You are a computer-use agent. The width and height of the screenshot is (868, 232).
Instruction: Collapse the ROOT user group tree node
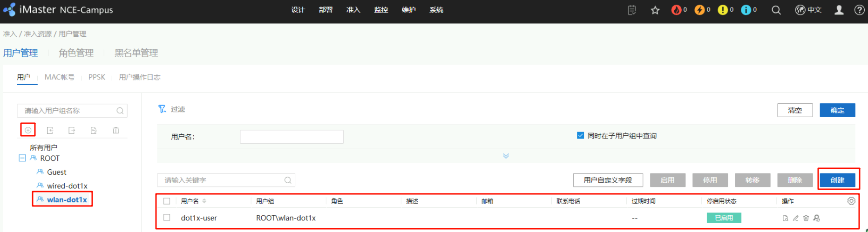22,158
